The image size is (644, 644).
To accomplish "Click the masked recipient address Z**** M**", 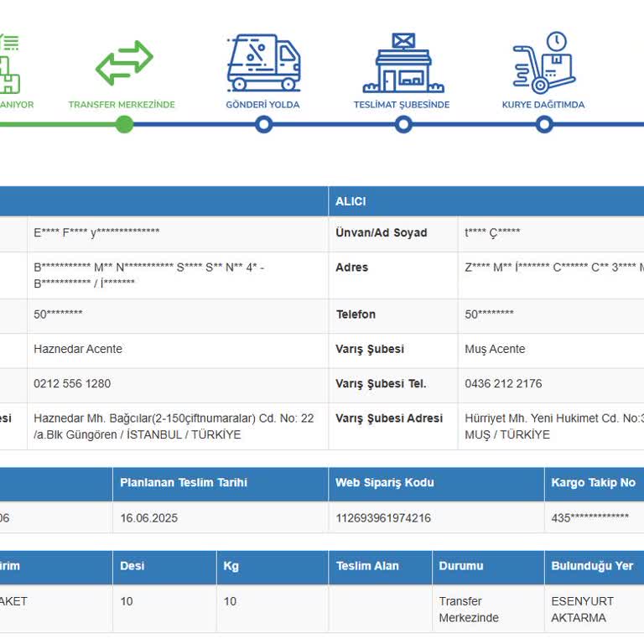I will click(554, 267).
